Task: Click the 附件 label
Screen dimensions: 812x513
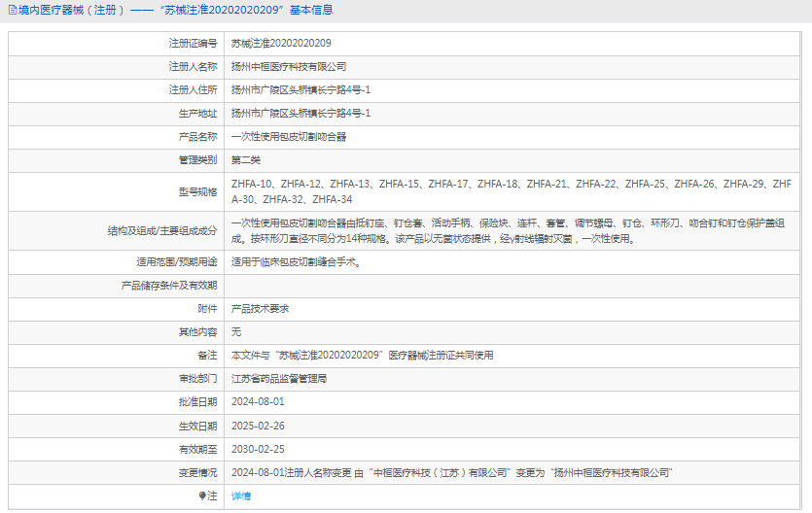Action: [207, 309]
